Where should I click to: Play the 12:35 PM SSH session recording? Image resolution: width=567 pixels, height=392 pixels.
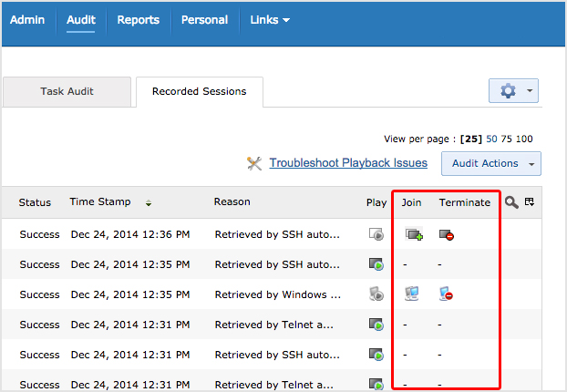pyautogui.click(x=376, y=264)
